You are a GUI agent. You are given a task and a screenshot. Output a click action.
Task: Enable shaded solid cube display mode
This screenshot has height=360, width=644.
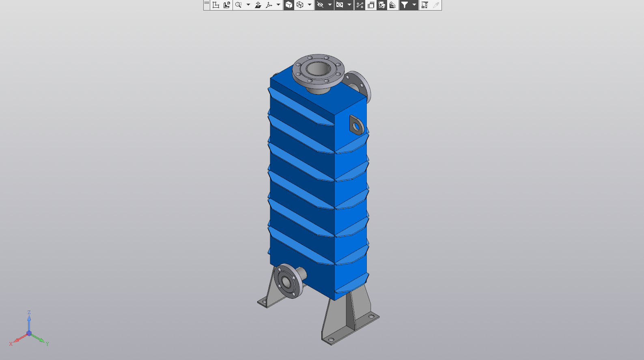(x=289, y=5)
